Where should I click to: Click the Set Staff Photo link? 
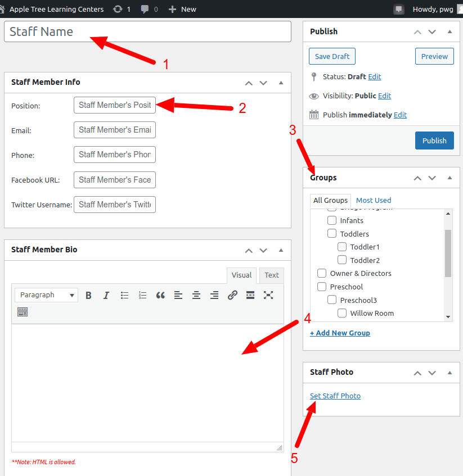pyautogui.click(x=335, y=396)
